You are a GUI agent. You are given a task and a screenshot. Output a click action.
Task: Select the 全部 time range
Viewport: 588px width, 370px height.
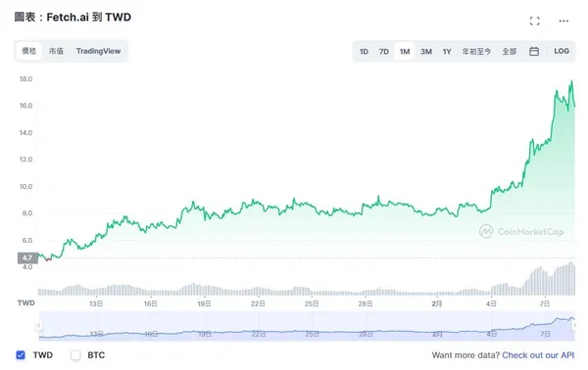[x=510, y=51]
